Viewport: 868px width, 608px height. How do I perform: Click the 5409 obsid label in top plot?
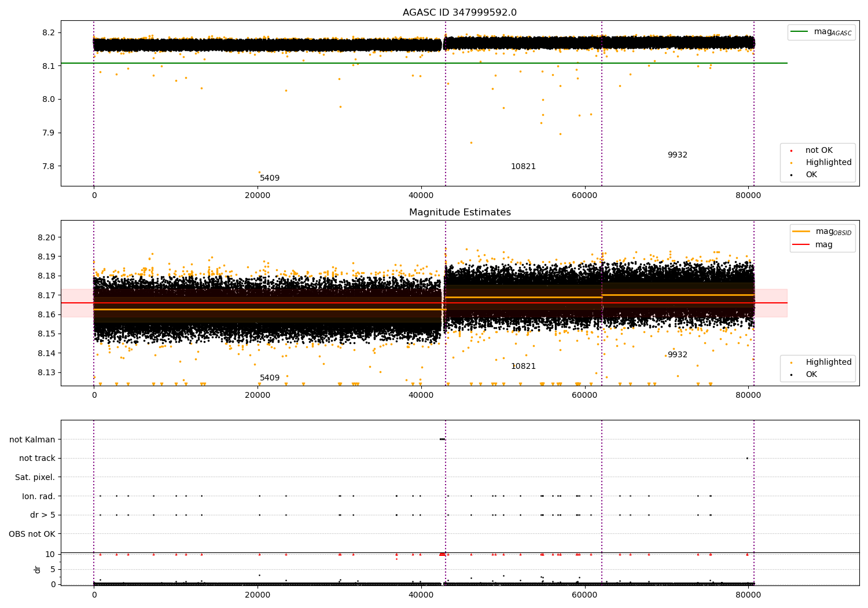tap(270, 178)
